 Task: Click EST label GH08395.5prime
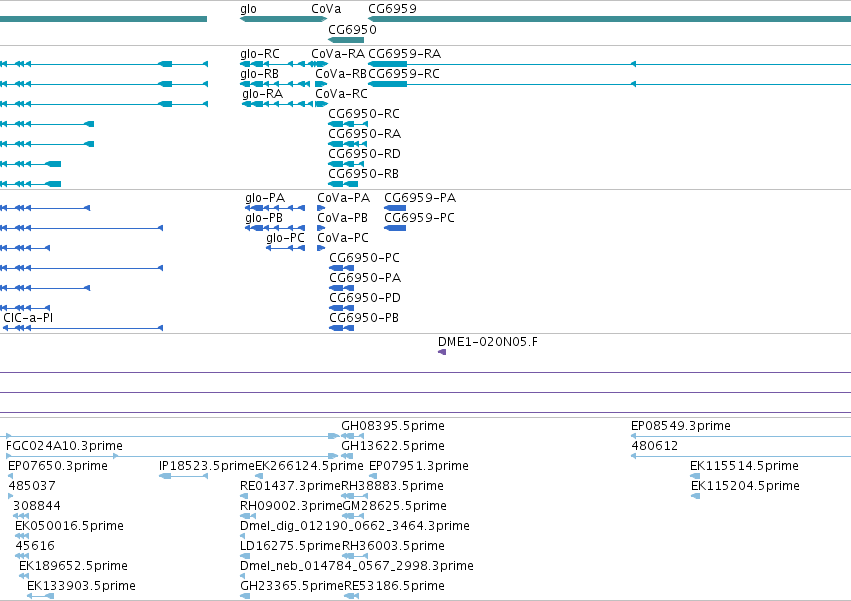pos(393,426)
